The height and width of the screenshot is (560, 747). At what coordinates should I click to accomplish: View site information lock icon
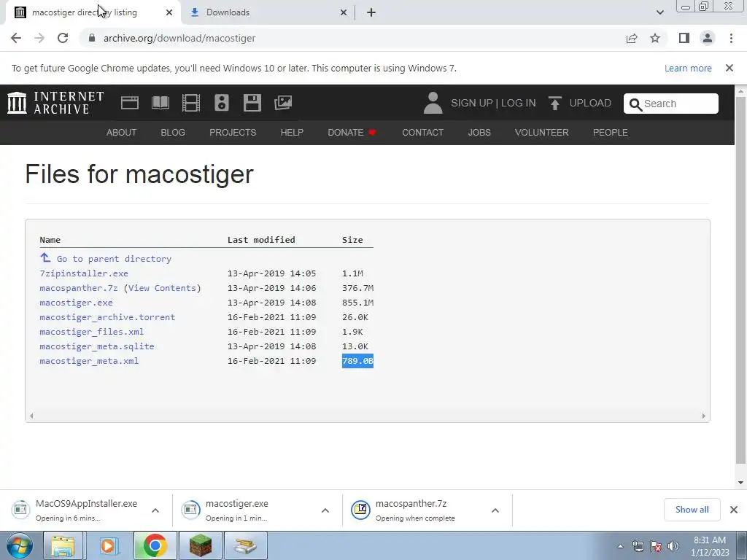[x=92, y=38]
